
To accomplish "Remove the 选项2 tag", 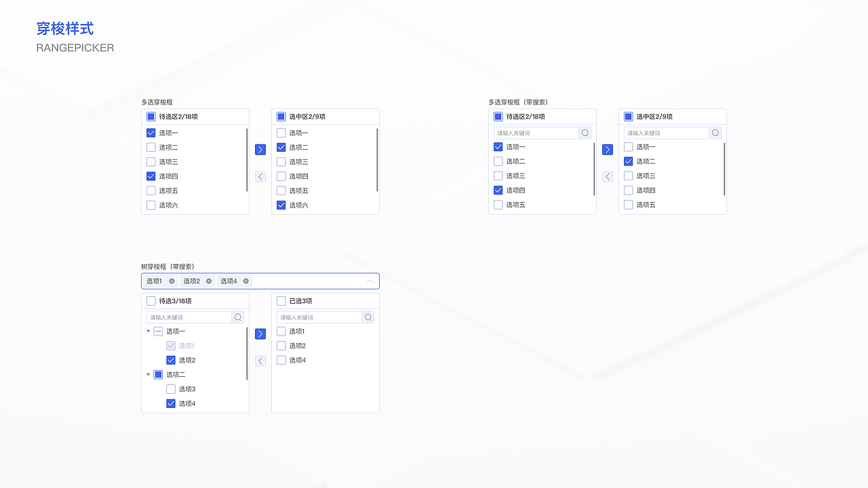I will (x=209, y=281).
